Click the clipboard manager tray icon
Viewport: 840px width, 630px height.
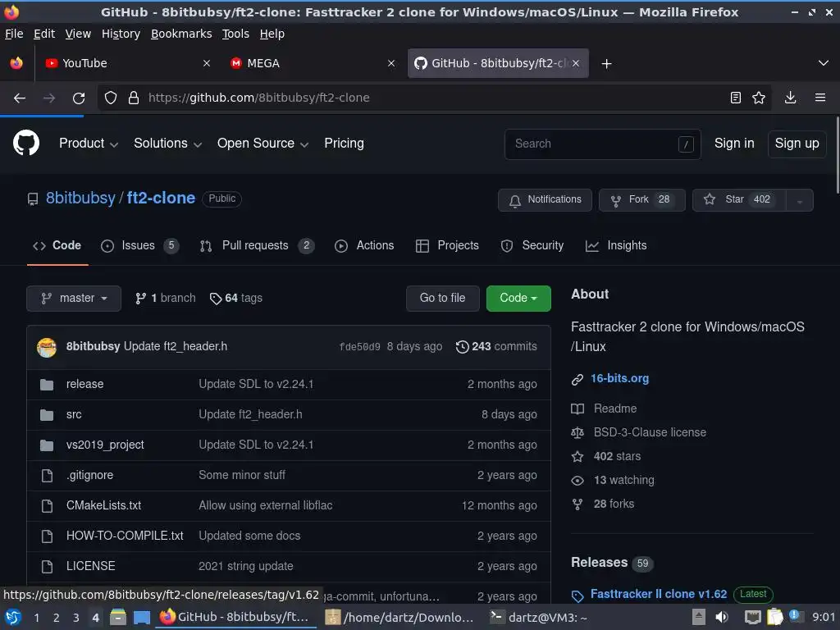774,617
